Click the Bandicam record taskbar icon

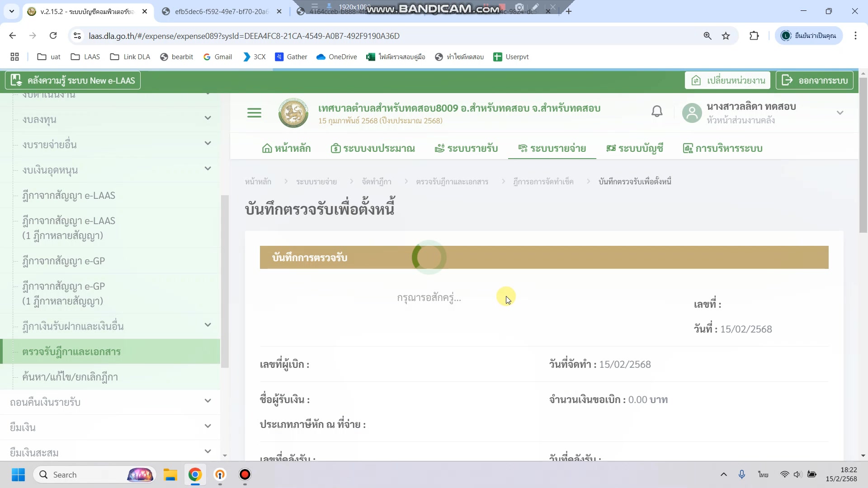[x=245, y=475]
